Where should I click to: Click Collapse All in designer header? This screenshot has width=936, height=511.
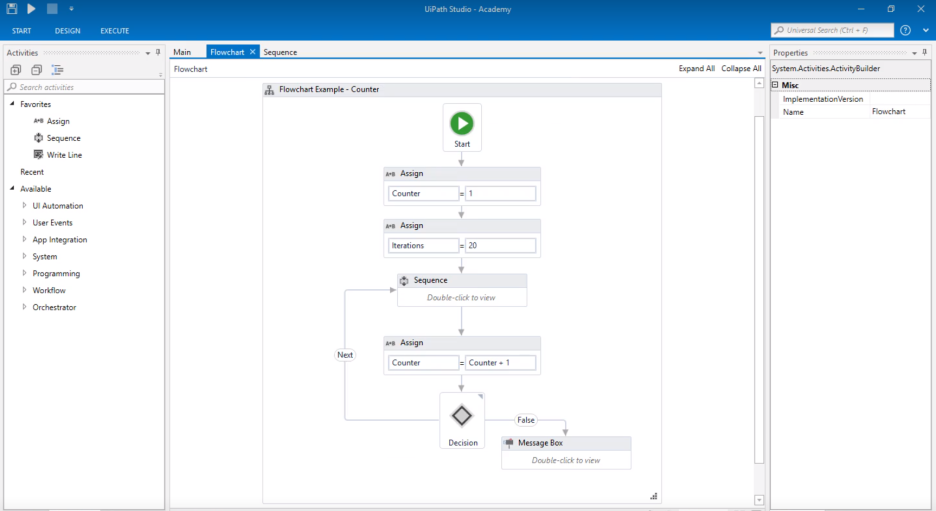point(741,69)
